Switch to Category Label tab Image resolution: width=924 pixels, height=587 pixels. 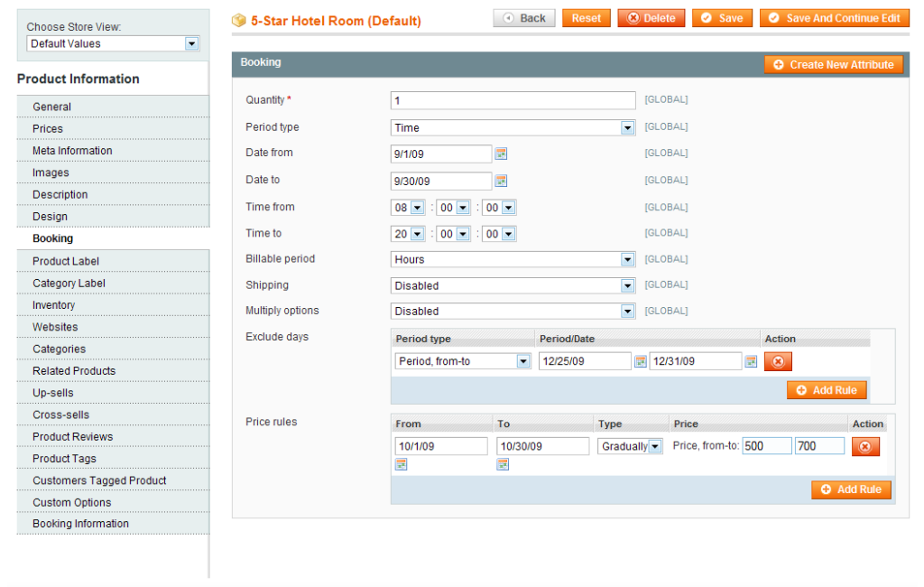pos(113,284)
